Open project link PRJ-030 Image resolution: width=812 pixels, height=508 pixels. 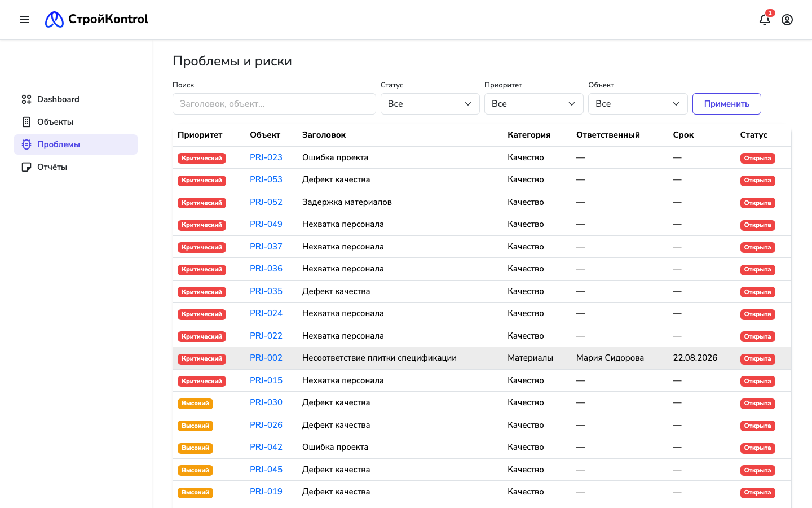pos(266,402)
